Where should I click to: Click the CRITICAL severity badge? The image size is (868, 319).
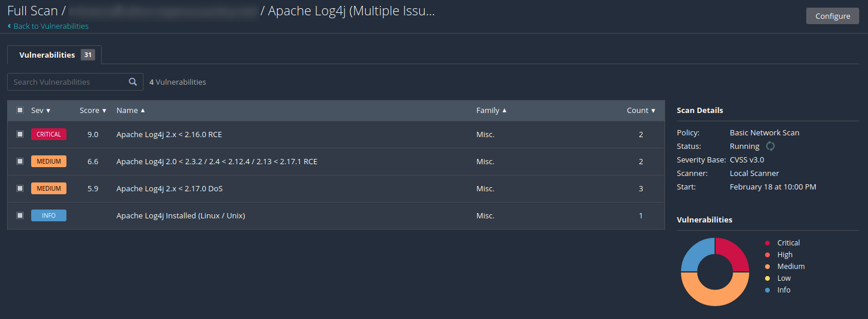tap(49, 134)
